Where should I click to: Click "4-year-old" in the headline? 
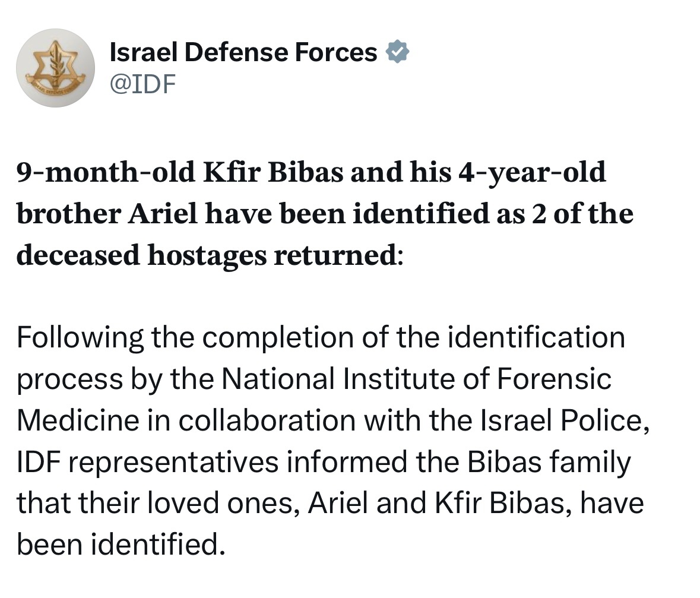[532, 173]
